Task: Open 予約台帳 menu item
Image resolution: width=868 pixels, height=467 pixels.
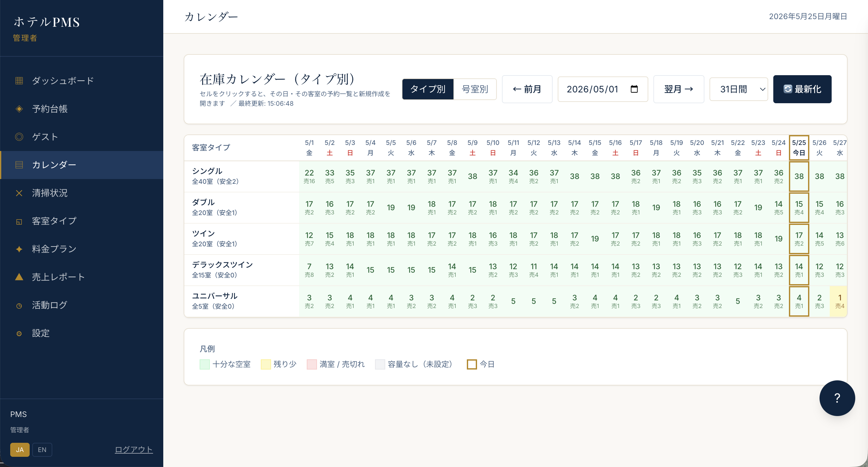Action: pyautogui.click(x=82, y=109)
